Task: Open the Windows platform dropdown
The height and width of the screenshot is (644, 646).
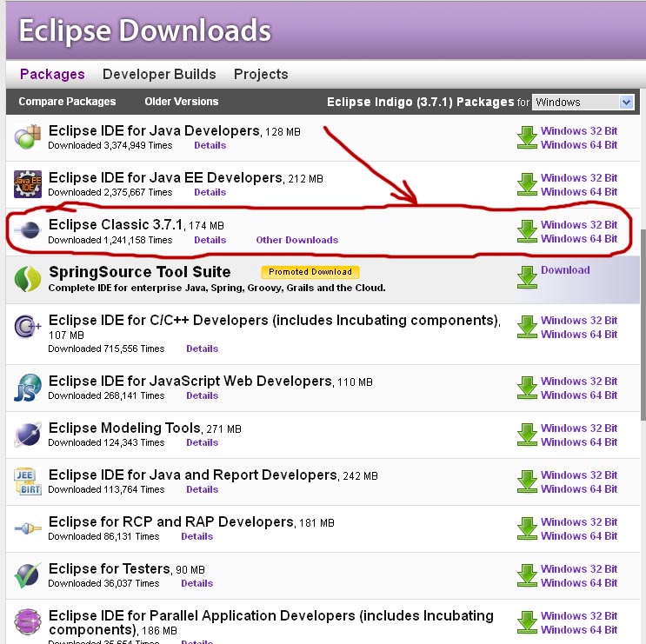Action: coord(583,102)
